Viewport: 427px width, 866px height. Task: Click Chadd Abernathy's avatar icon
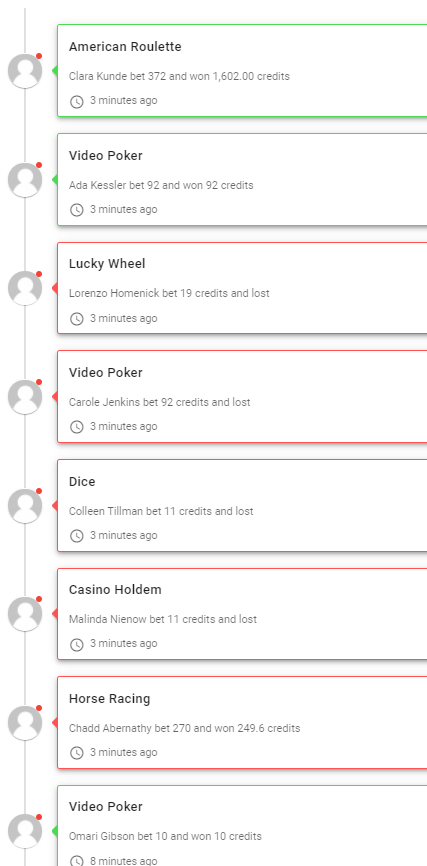25,722
